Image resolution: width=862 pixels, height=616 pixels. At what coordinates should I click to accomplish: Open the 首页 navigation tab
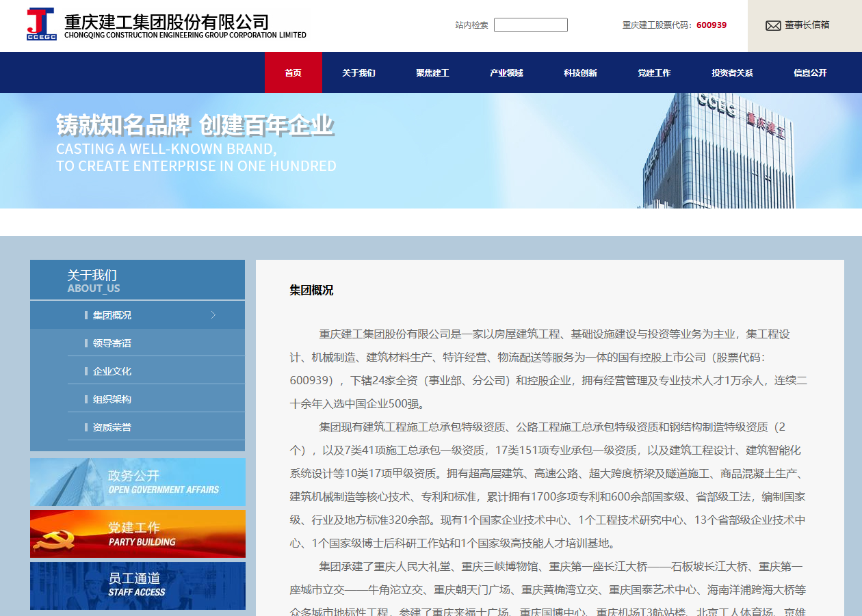click(x=293, y=72)
